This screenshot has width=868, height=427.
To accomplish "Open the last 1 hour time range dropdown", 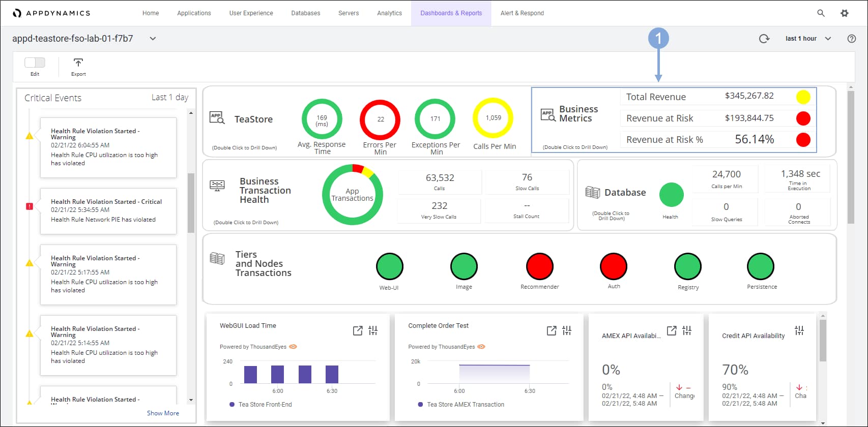I will point(808,39).
